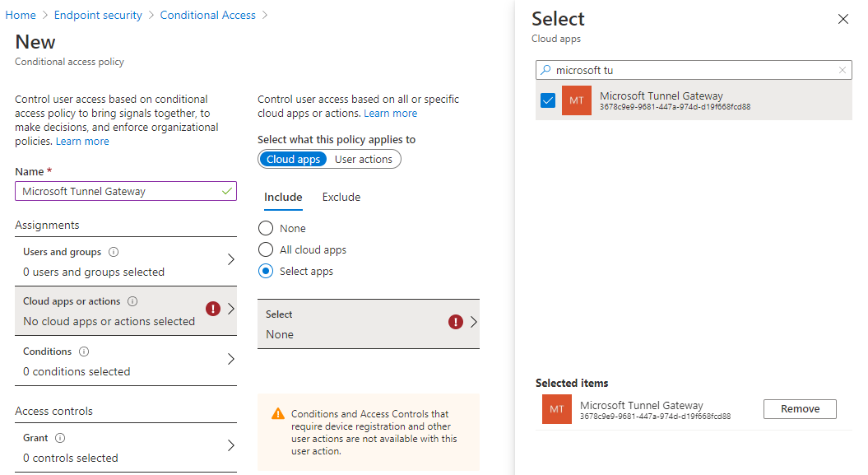868x475 pixels.
Task: Switch to the Exclude tab
Action: 341,197
